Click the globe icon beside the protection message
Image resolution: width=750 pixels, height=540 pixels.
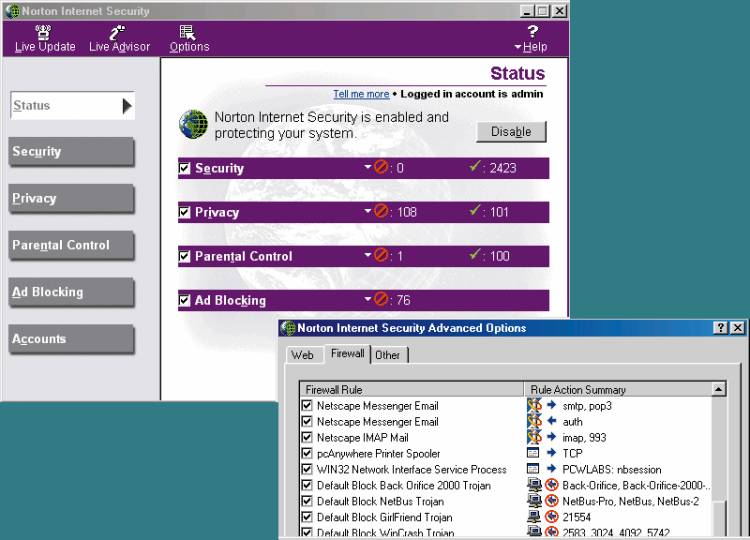[194, 124]
